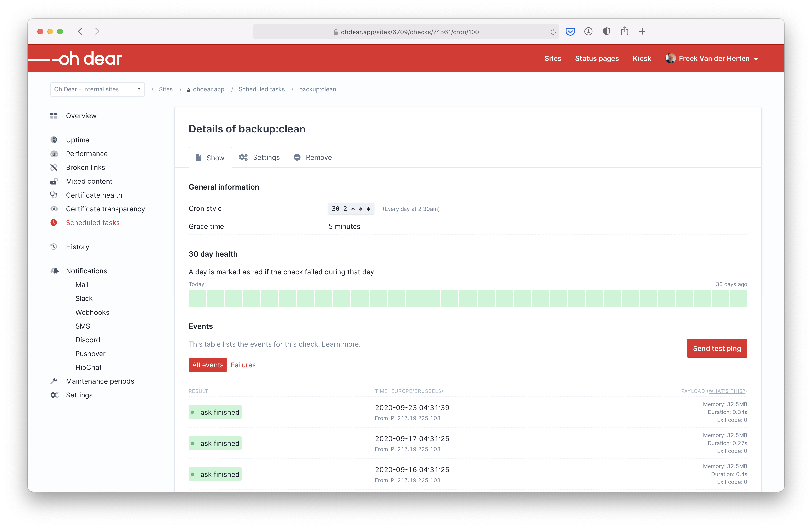812x528 pixels.
Task: Click the Maintenance periods wrench icon
Action: click(x=53, y=381)
